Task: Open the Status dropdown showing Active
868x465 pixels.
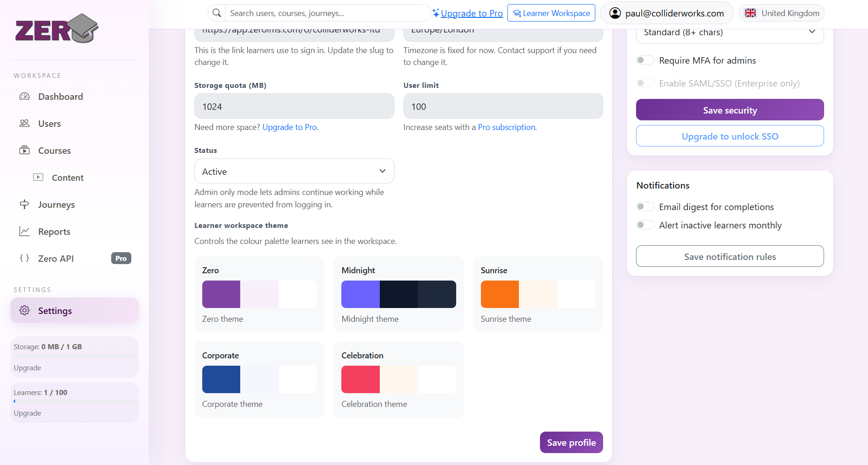Action: (x=294, y=171)
